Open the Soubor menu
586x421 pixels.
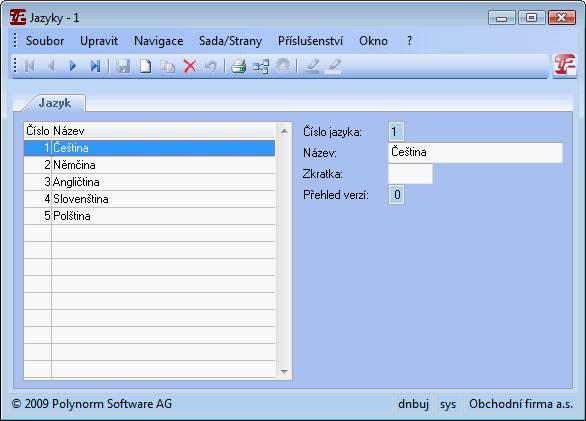pos(45,40)
